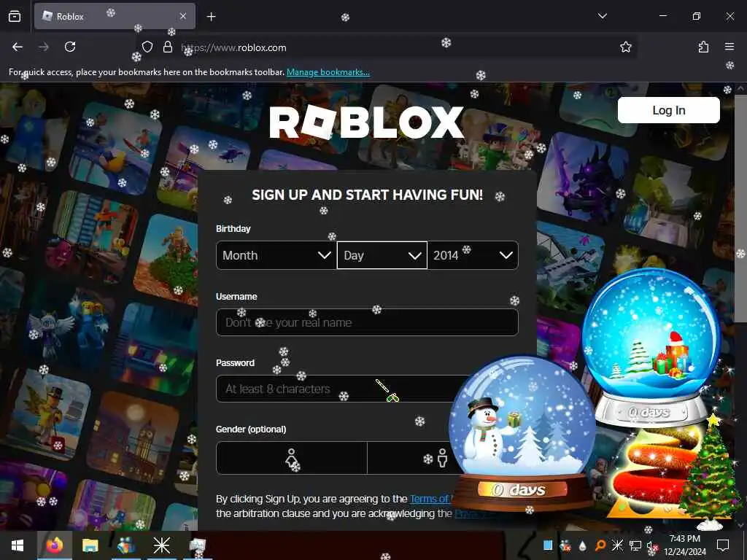747x560 pixels.
Task: Click the snowflake system tray icon
Action: (x=617, y=545)
